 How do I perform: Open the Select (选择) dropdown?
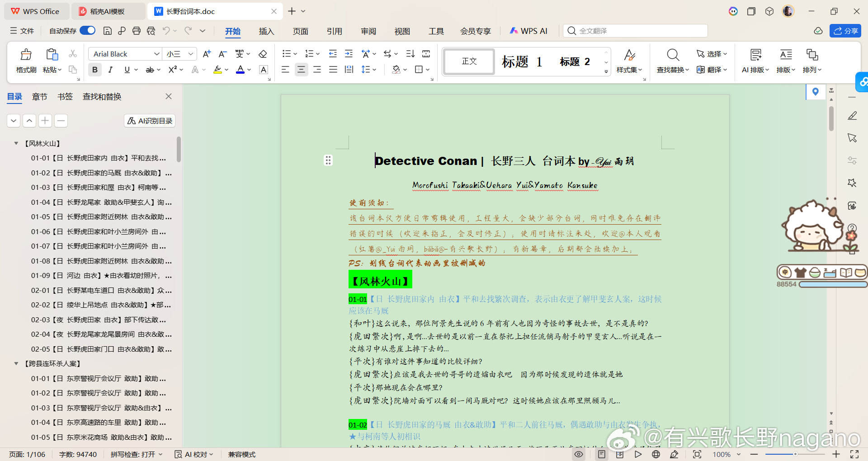tap(712, 54)
